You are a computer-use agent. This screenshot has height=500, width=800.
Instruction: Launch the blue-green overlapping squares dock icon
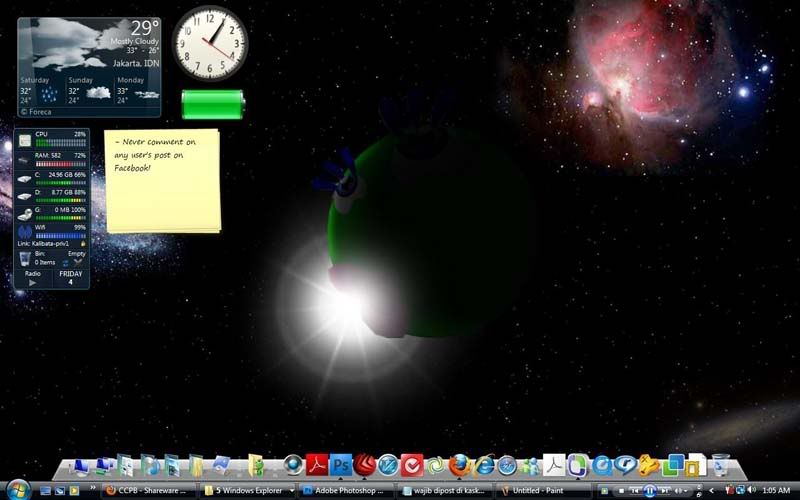click(673, 465)
